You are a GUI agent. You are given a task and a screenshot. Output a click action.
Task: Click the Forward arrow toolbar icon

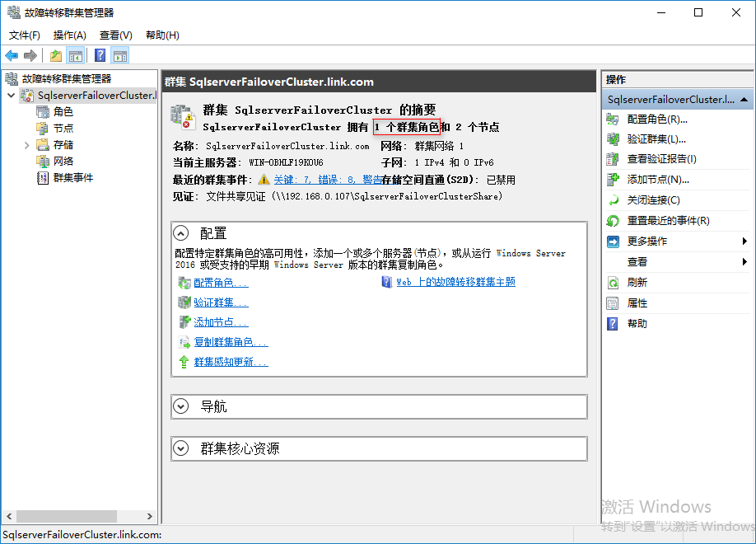pos(30,56)
